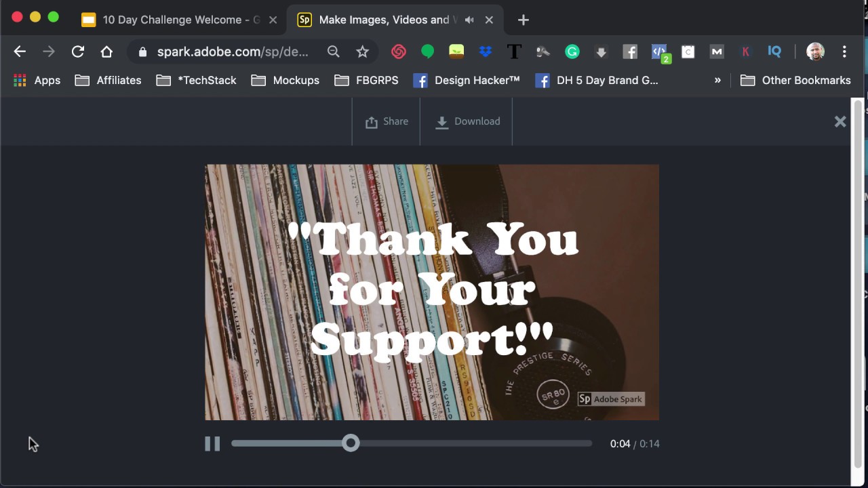Open the Grammarly extension
This screenshot has width=868, height=488.
pyautogui.click(x=572, y=52)
